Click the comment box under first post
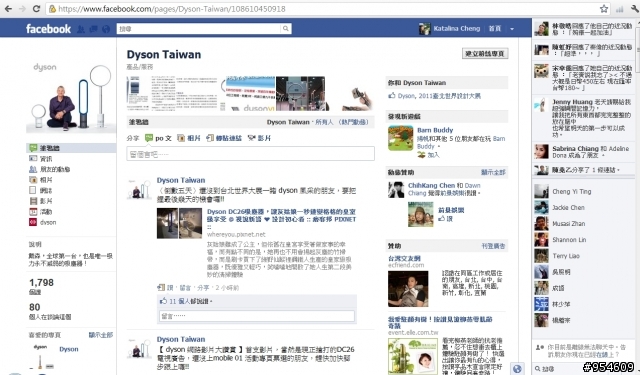The image size is (640, 375). pos(257,316)
